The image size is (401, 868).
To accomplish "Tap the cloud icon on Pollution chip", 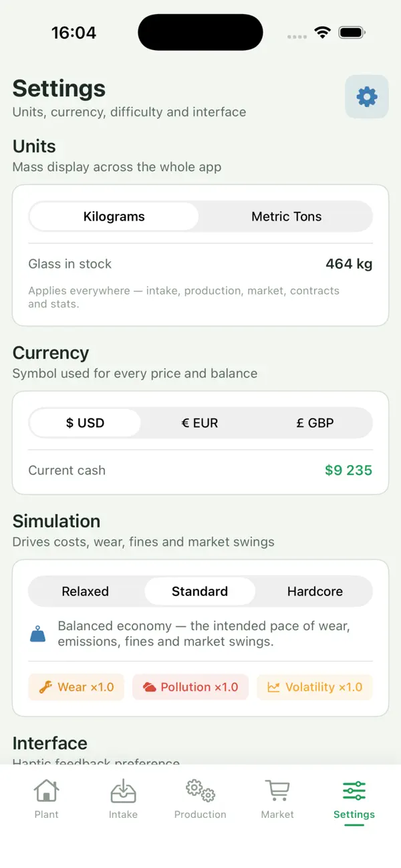I will [x=150, y=687].
